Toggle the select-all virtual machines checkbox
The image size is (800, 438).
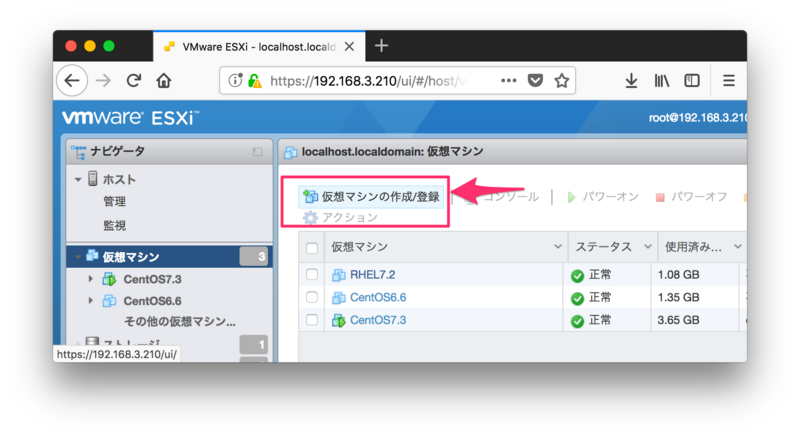coord(312,248)
